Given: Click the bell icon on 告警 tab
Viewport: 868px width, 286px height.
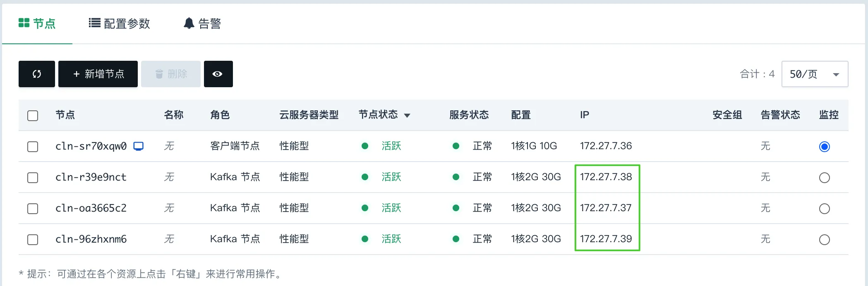Looking at the screenshot, I should pyautogui.click(x=189, y=23).
